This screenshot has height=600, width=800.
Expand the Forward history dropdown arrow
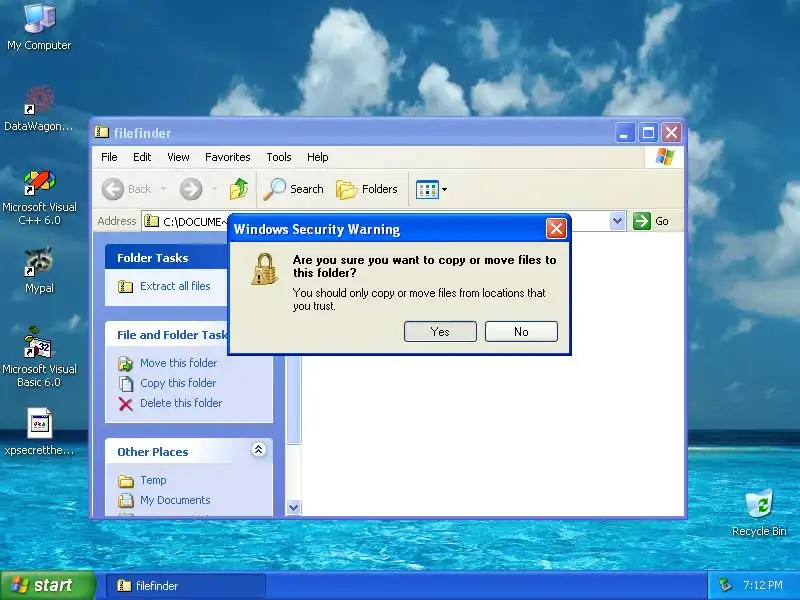coord(214,189)
